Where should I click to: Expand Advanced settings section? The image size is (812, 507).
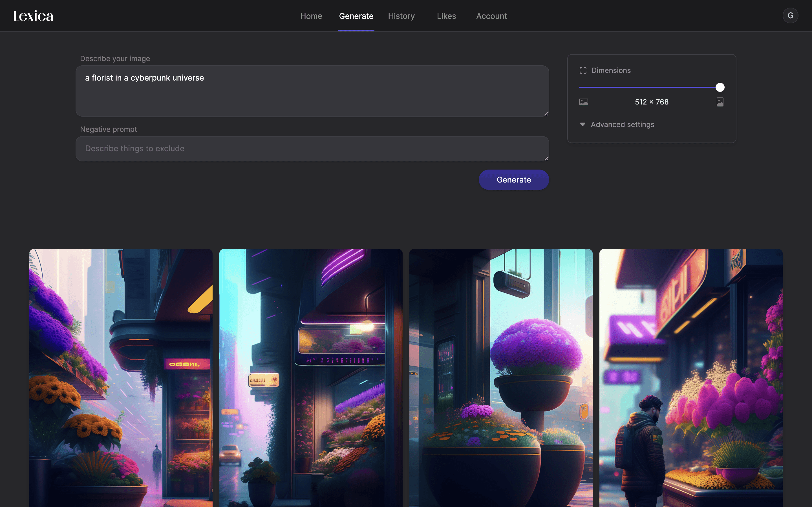tap(622, 124)
